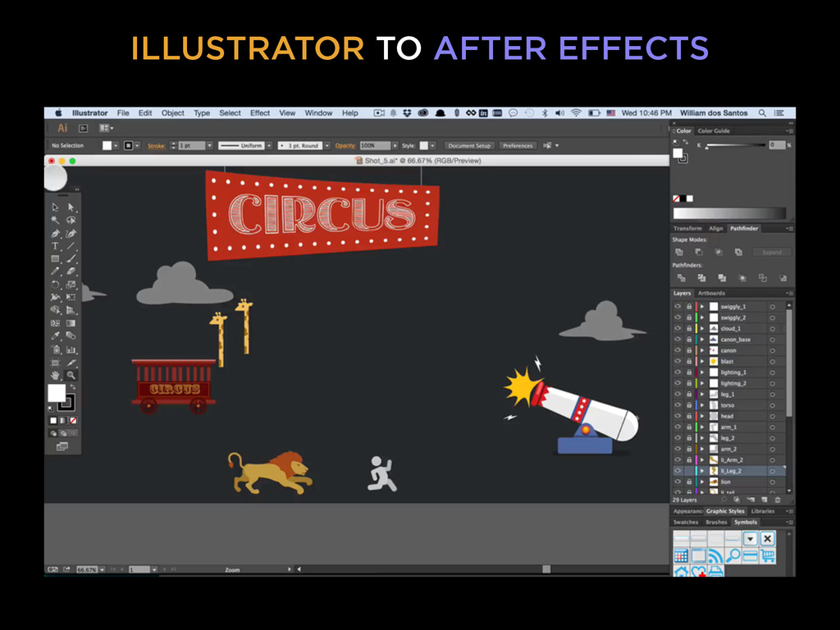Open the Window menu
840x630 pixels.
click(x=319, y=113)
